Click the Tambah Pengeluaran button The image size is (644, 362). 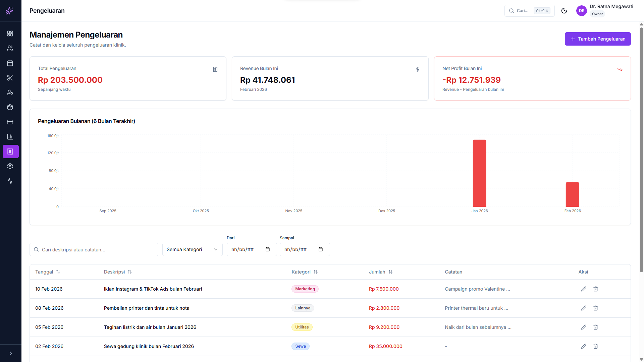click(x=597, y=39)
